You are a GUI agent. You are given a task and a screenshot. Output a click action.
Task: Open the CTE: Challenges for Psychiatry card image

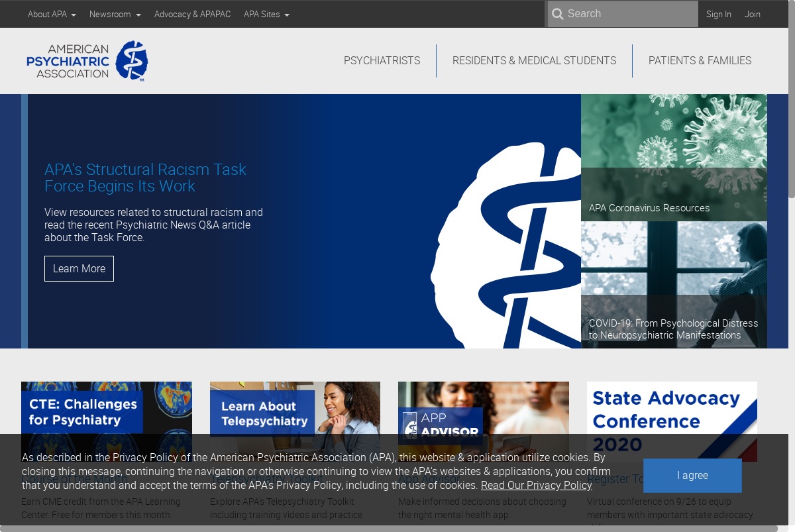point(107,421)
